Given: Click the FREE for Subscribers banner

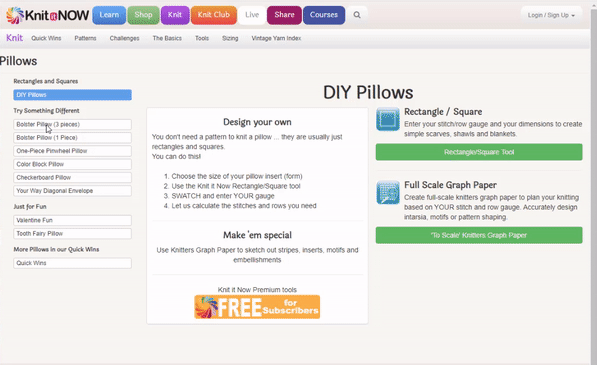Looking at the screenshot, I should [257, 307].
